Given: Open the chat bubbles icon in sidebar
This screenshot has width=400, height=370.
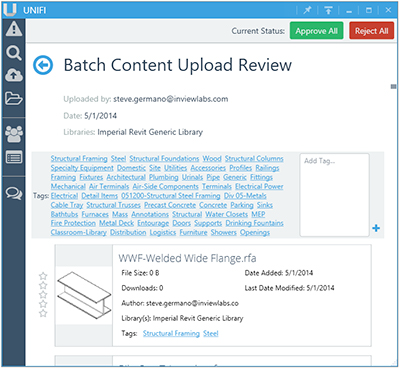Looking at the screenshot, I should [14, 193].
